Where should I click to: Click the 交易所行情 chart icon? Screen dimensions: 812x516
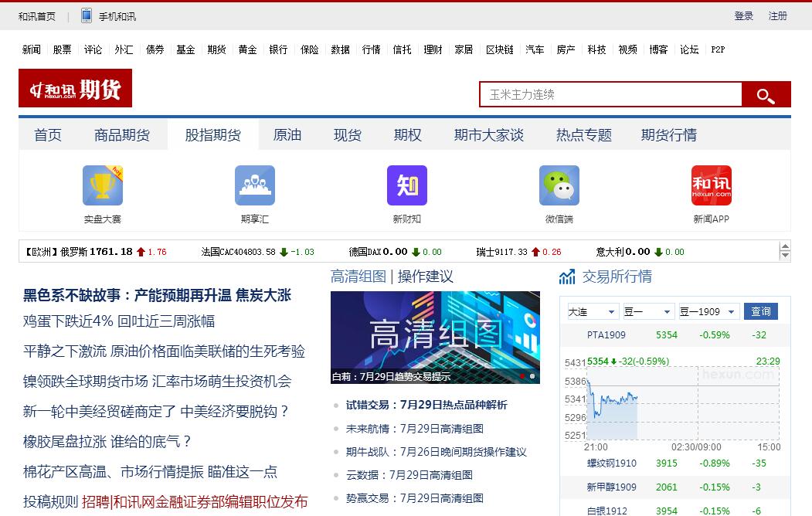pos(567,277)
